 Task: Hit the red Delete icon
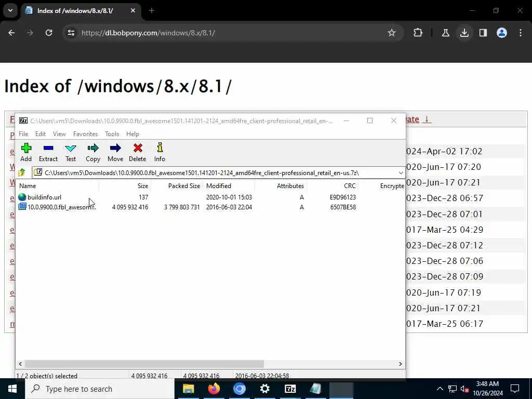137,152
